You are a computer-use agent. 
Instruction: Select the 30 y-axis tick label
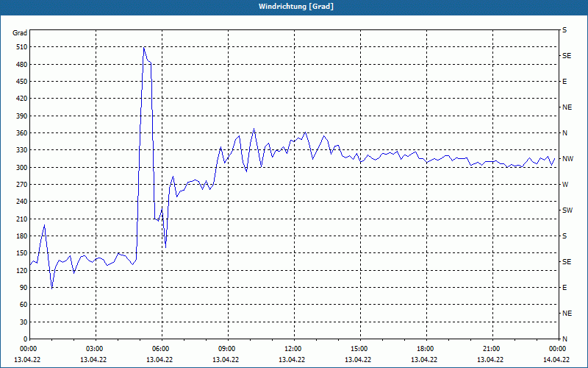pyautogui.click(x=24, y=322)
